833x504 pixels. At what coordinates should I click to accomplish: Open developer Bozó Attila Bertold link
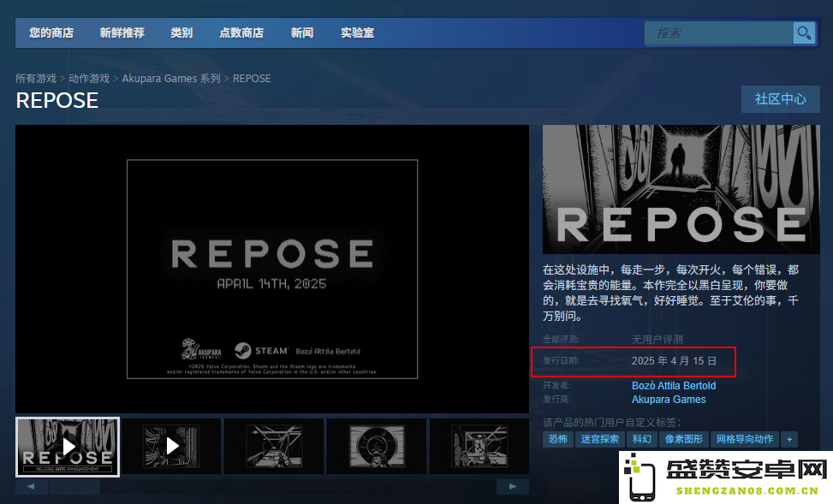pyautogui.click(x=674, y=386)
